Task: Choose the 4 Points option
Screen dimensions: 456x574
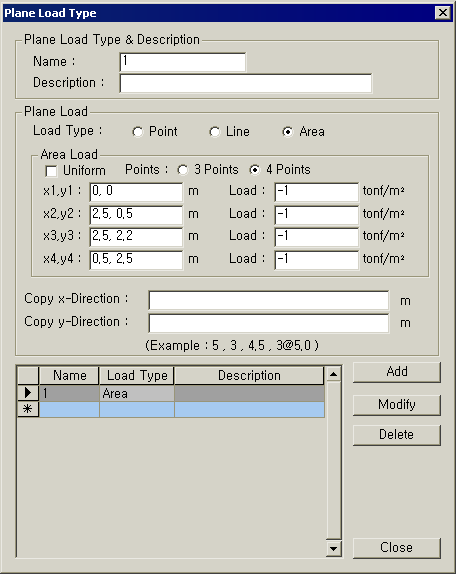Action: [x=254, y=170]
